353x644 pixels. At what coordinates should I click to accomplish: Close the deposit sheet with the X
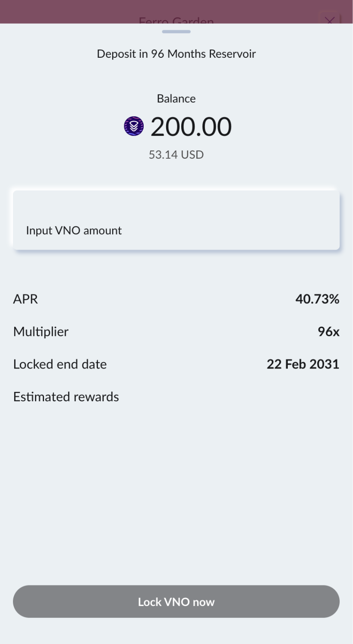point(329,20)
